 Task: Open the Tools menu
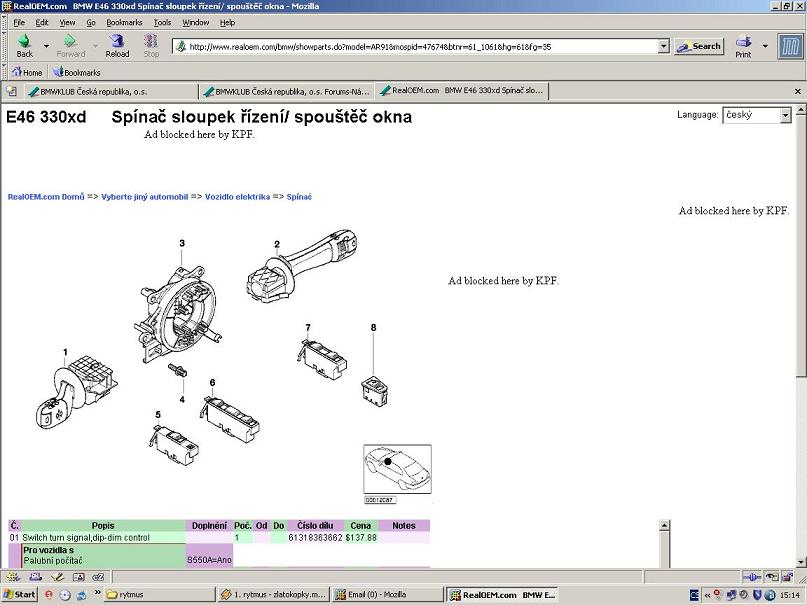click(x=162, y=23)
